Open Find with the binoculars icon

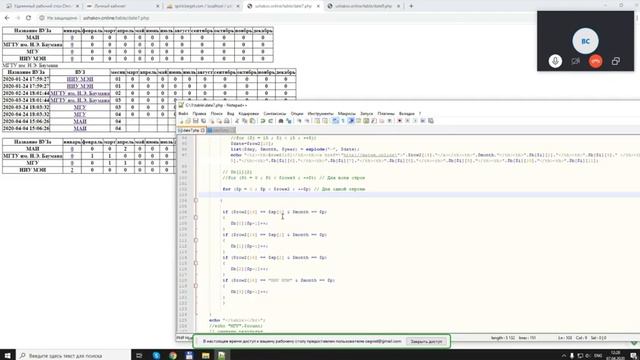click(281, 121)
